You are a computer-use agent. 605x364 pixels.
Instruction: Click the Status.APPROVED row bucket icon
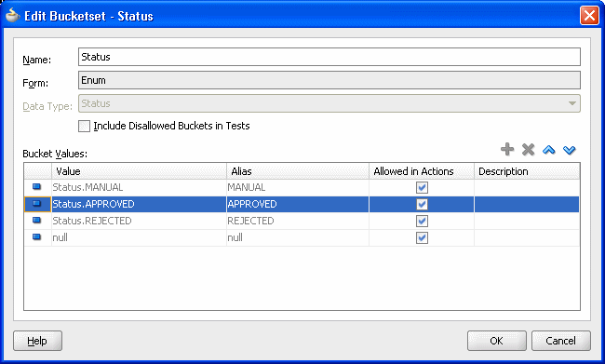pos(37,204)
